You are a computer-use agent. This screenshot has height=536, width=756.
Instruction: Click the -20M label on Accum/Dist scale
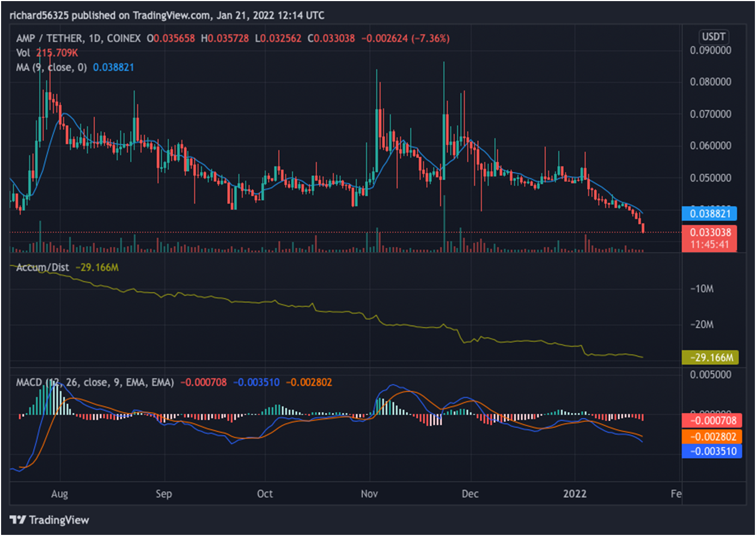pyautogui.click(x=702, y=325)
